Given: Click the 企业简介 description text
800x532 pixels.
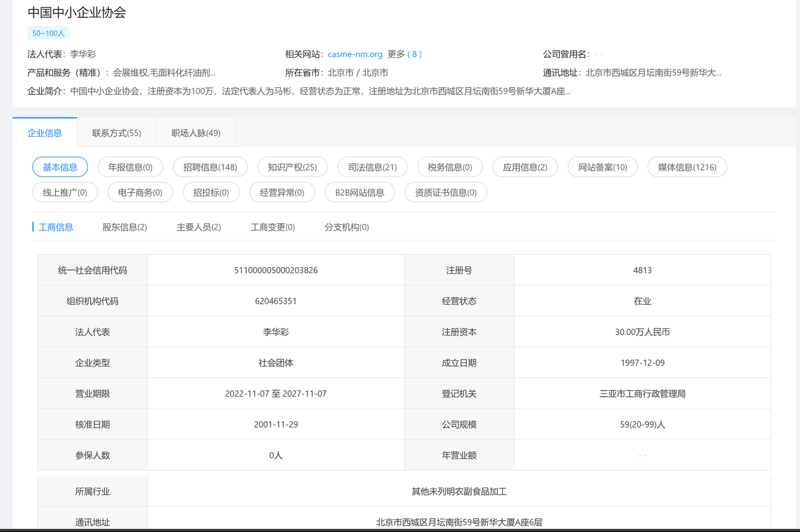Looking at the screenshot, I should tap(321, 91).
